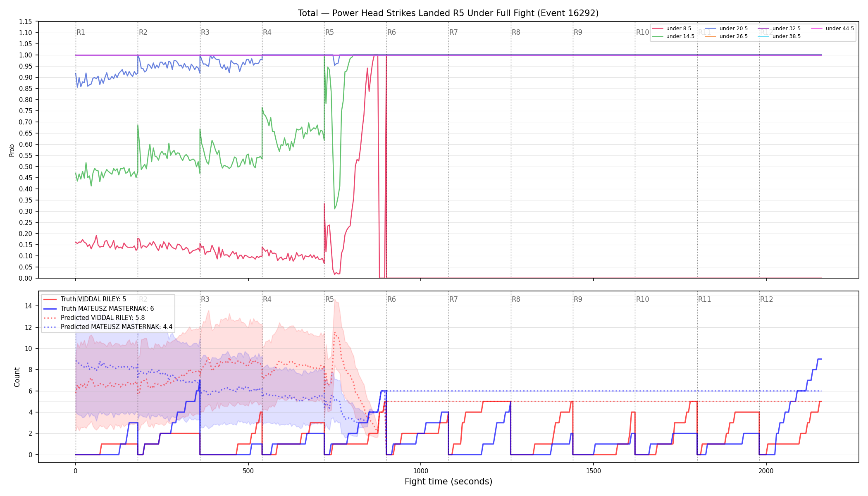Click the 2000 tick on the time axis
Image resolution: width=868 pixels, height=496 pixels.
(x=766, y=471)
